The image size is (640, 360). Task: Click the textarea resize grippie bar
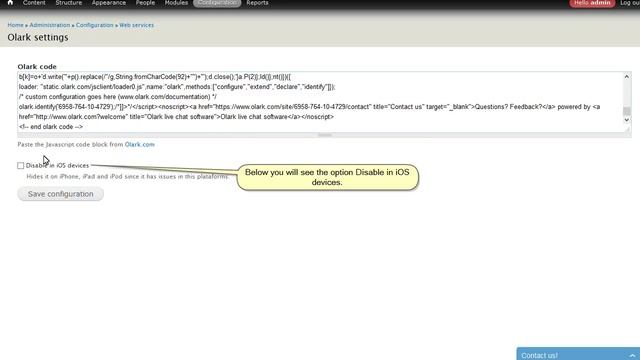pos(324,135)
